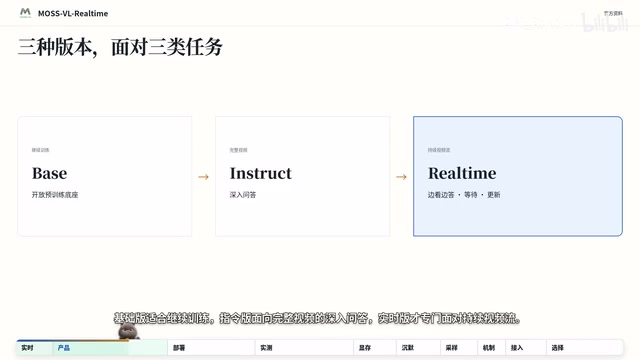The image size is (640, 360).
Task: Click the MOSS logo icon in header
Action: click(25, 13)
